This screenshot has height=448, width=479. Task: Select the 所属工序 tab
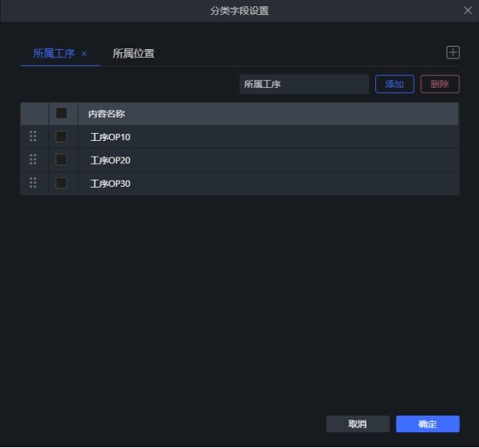(x=54, y=54)
